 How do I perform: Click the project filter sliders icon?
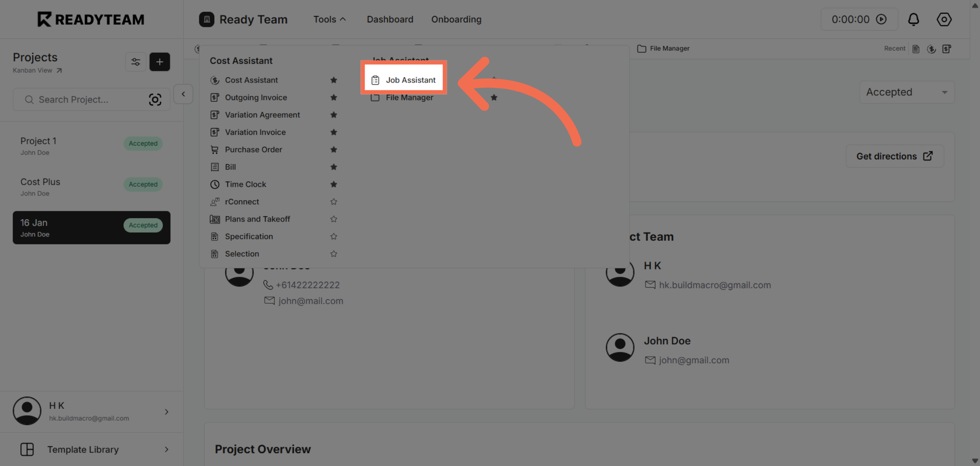[x=136, y=62]
